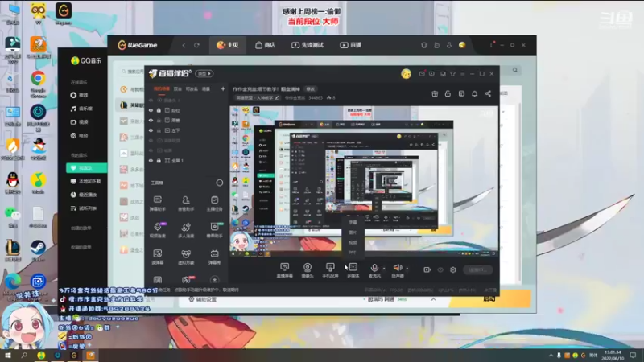Click yellow 启动 button in WeGame
Viewport: 644px width, 362px height.
[489, 298]
